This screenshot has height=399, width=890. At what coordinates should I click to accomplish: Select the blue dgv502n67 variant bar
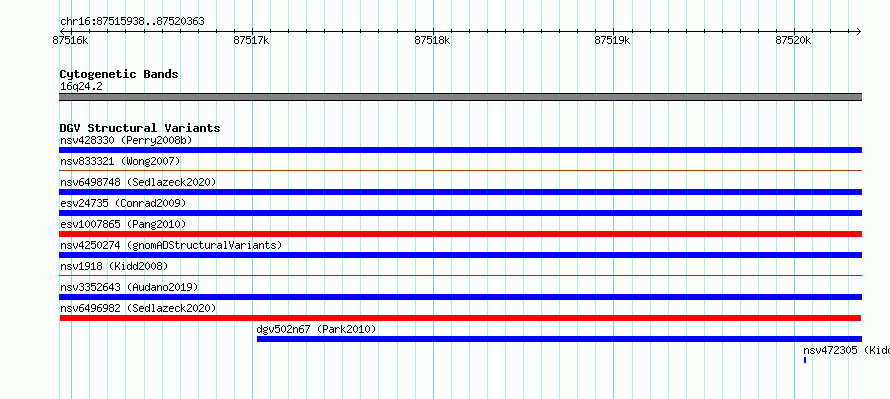(x=559, y=339)
